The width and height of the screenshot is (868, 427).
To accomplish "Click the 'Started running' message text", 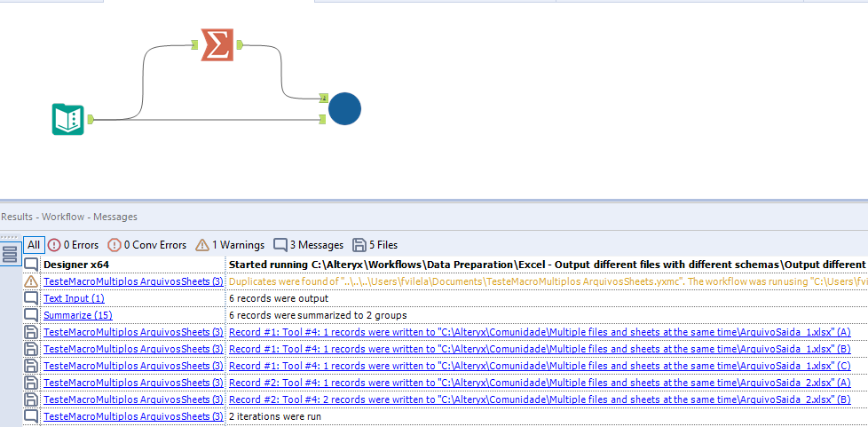I will [548, 265].
